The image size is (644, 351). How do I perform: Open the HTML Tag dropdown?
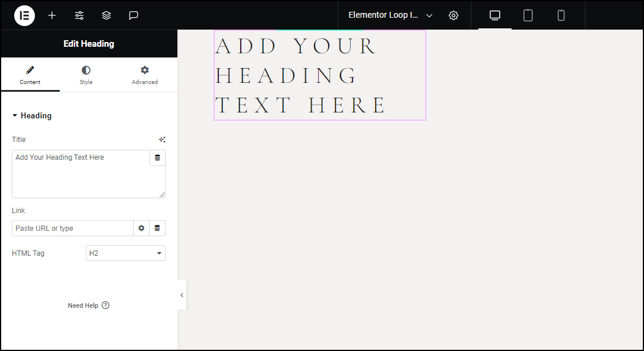tap(125, 253)
